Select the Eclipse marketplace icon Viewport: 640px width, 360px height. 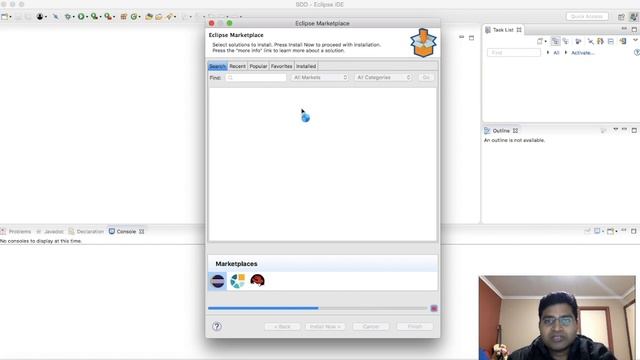click(218, 281)
